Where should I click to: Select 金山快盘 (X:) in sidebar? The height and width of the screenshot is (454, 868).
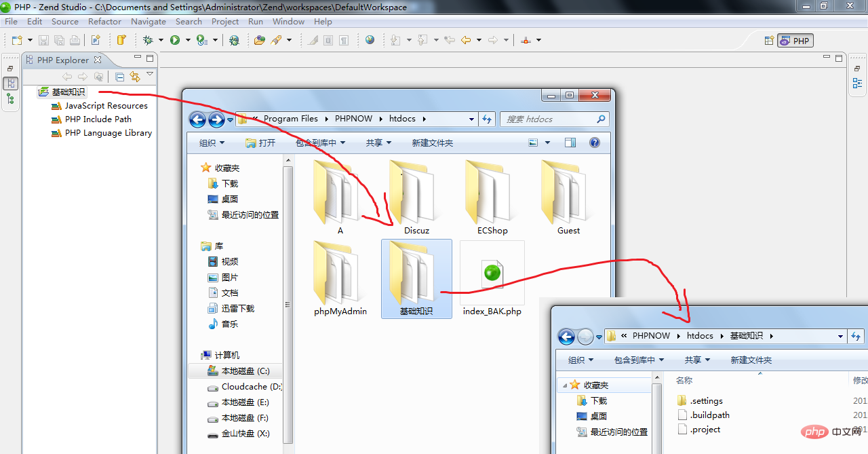tap(238, 433)
